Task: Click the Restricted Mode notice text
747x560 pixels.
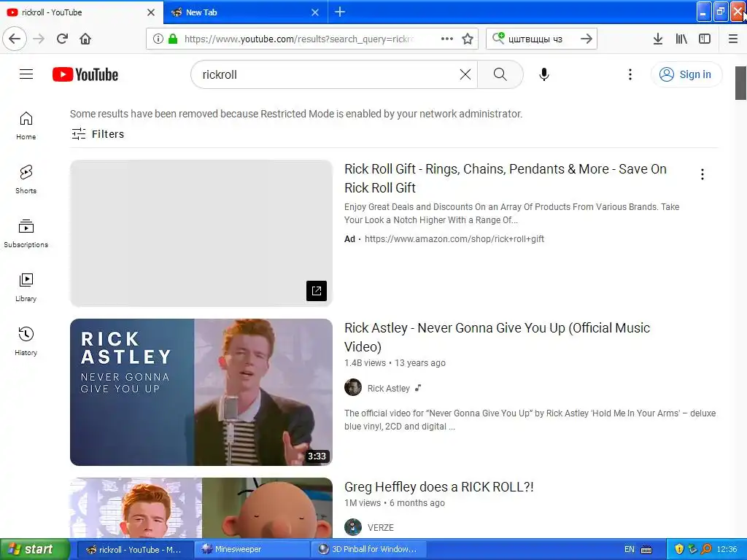Action: coord(296,114)
